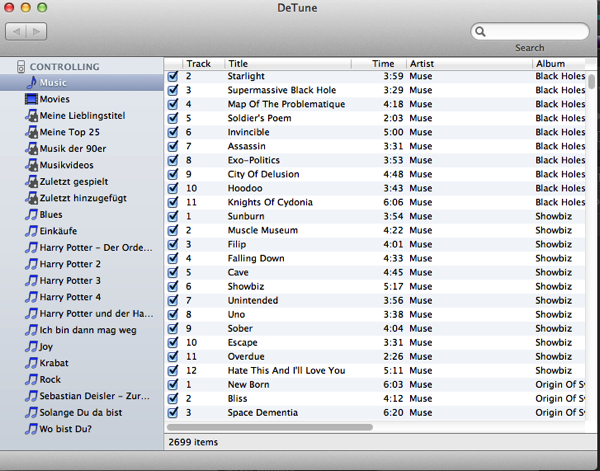Click the magnifier icon in search field
Screen dimensions: 600x471
[x=480, y=31]
